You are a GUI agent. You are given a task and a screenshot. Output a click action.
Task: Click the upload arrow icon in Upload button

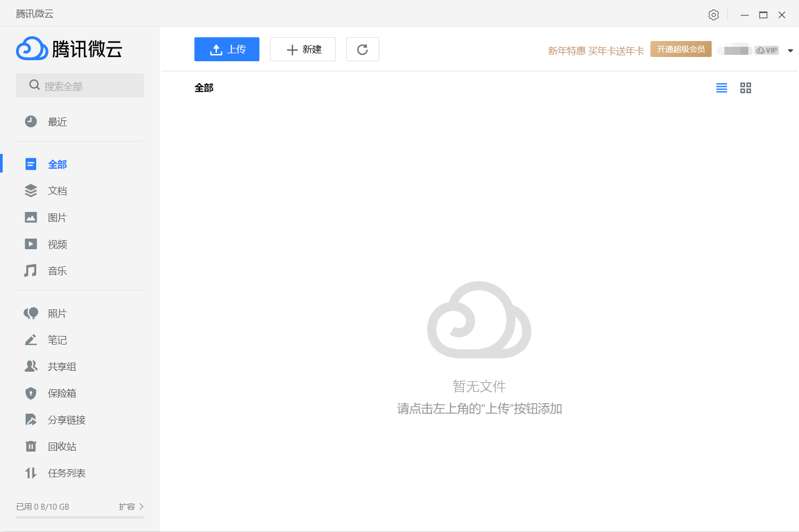pos(216,50)
